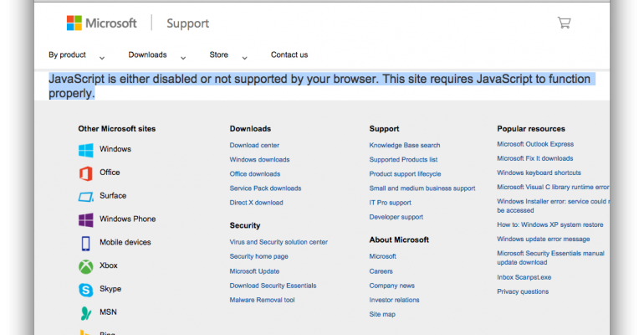The height and width of the screenshot is (335, 644).
Task: Expand the Store menu chevron
Action: [x=244, y=58]
